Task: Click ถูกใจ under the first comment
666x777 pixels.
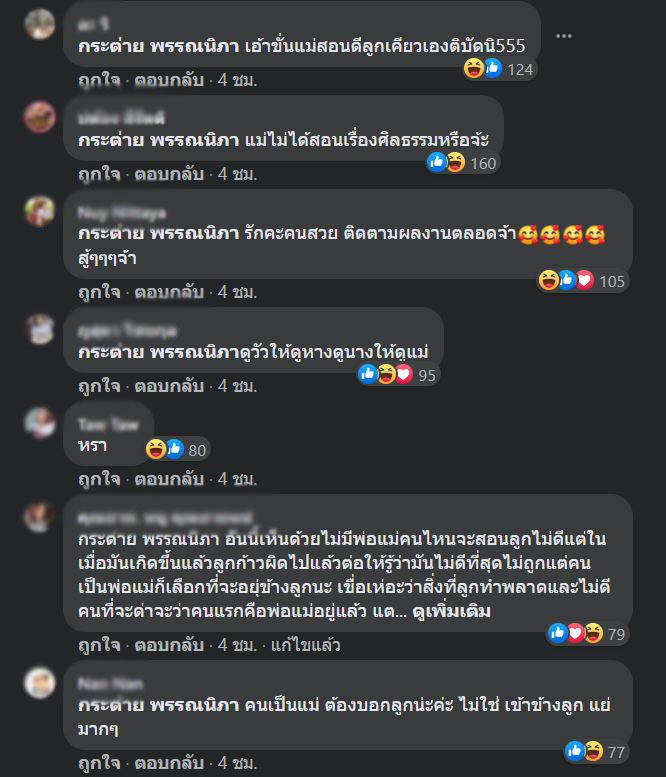Action: pyautogui.click(x=99, y=80)
